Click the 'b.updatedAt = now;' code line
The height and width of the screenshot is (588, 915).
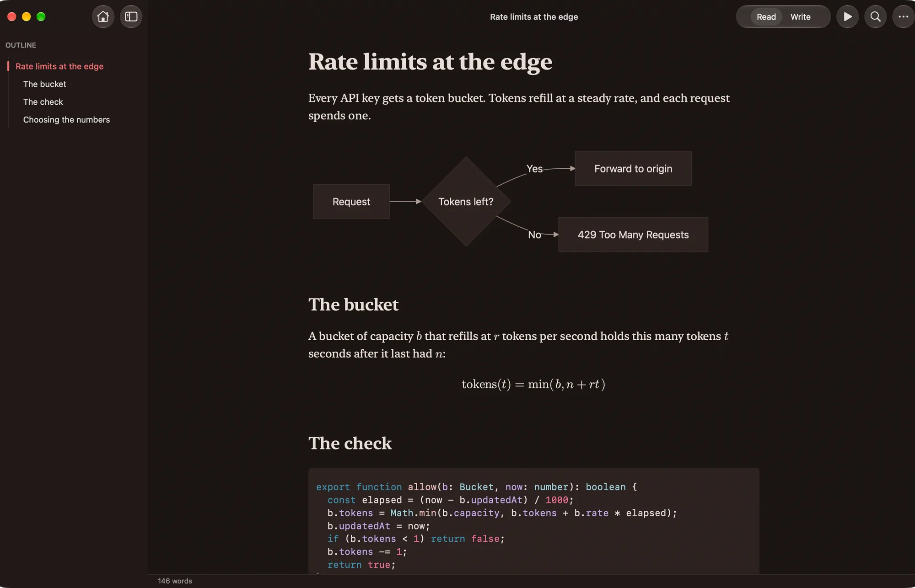click(x=379, y=526)
